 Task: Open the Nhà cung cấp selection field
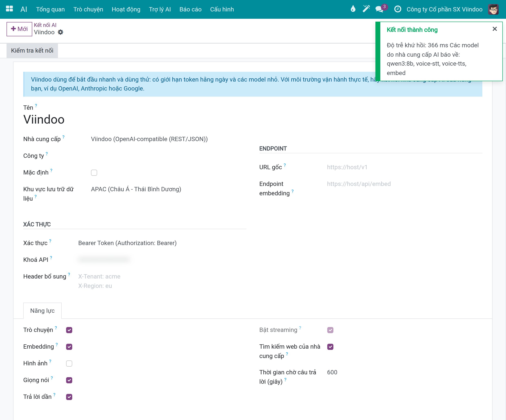point(168,139)
